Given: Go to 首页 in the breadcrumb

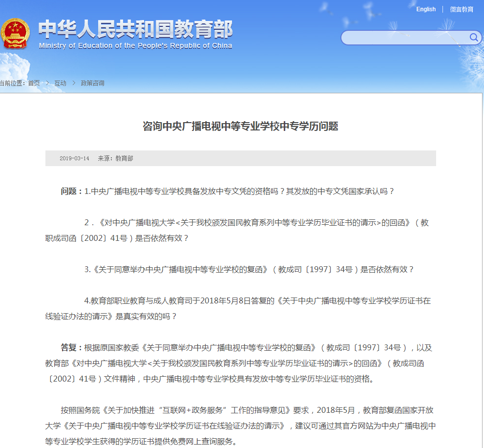Looking at the screenshot, I should (x=34, y=83).
